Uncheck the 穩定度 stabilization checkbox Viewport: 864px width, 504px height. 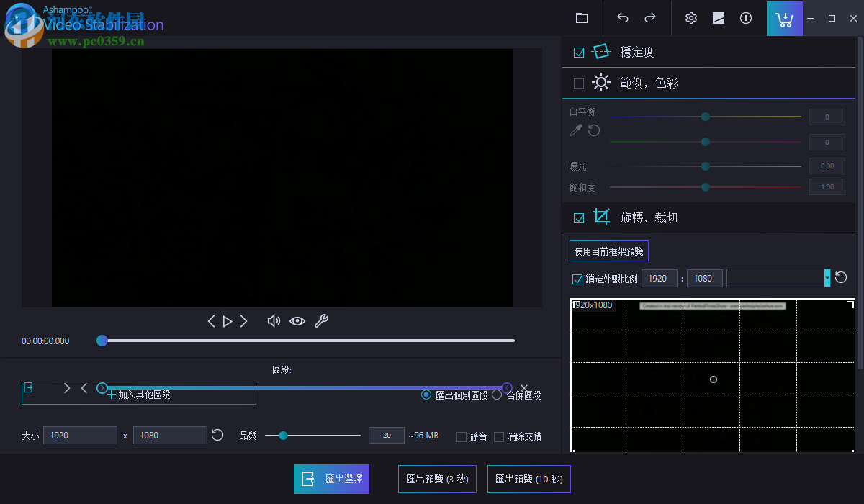point(578,51)
